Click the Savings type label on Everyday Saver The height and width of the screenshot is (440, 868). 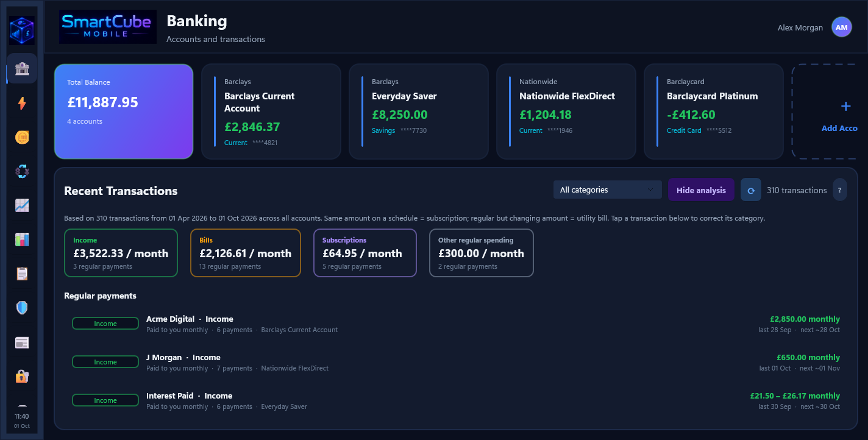383,130
